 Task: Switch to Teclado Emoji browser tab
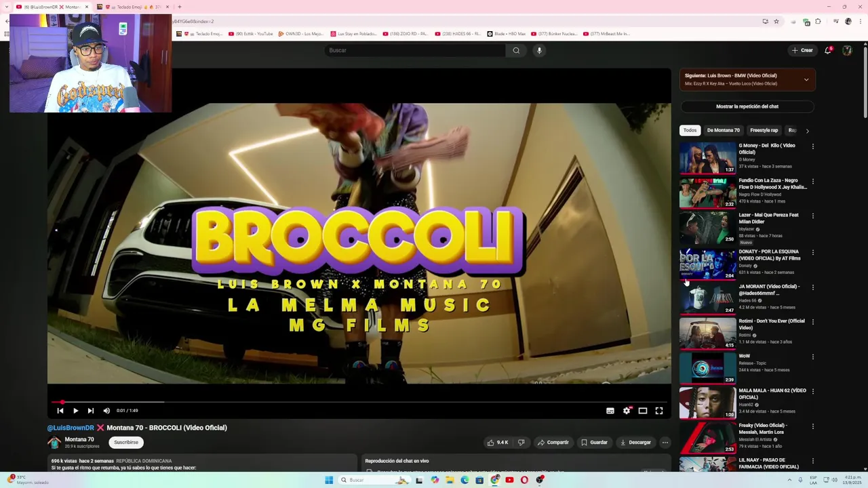click(x=133, y=7)
